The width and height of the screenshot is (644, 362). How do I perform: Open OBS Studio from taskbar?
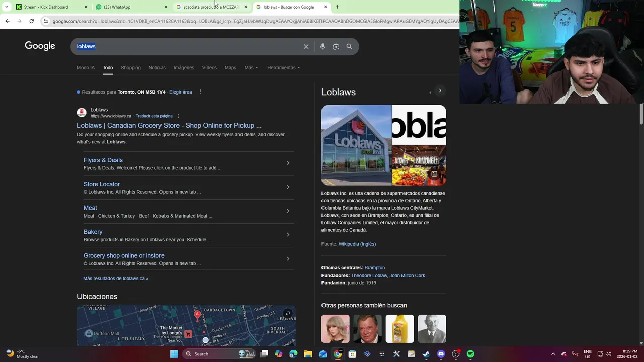tap(456, 354)
